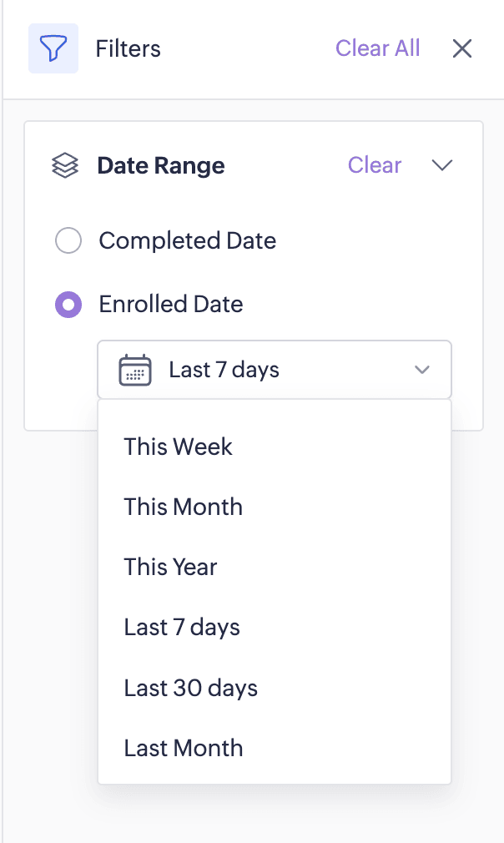Click the Clear All link
The image size is (504, 843).
[377, 48]
